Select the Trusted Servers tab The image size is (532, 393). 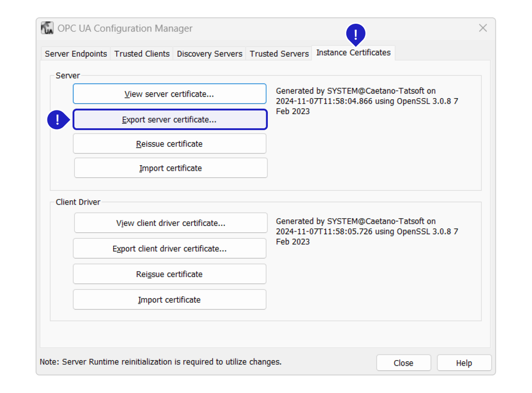coord(279,54)
